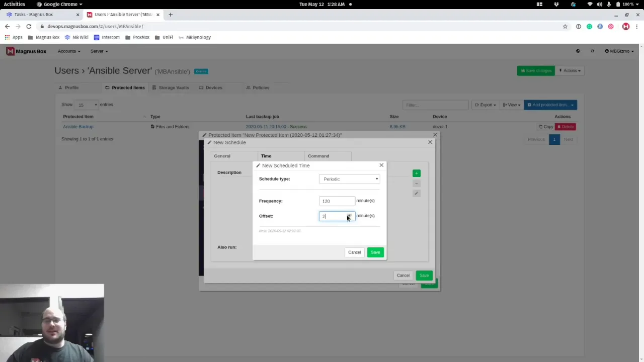Click the pink swirl extension icon

(610, 26)
